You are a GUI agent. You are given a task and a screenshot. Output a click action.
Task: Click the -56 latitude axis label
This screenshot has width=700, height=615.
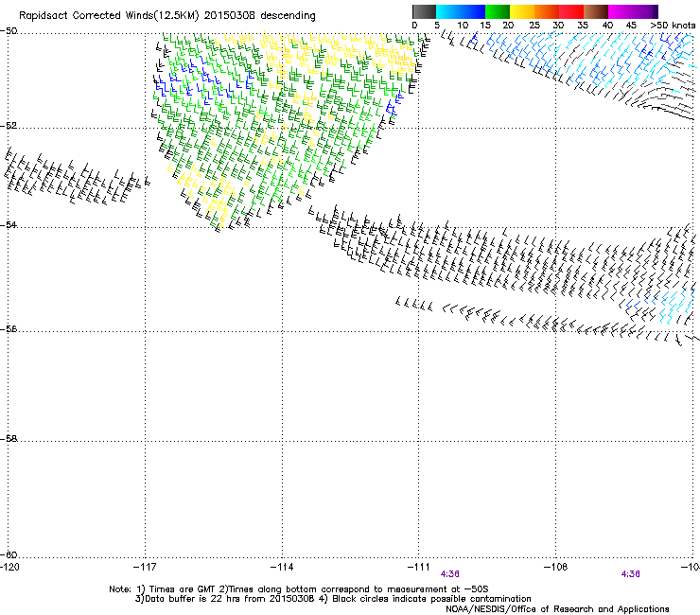point(9,329)
